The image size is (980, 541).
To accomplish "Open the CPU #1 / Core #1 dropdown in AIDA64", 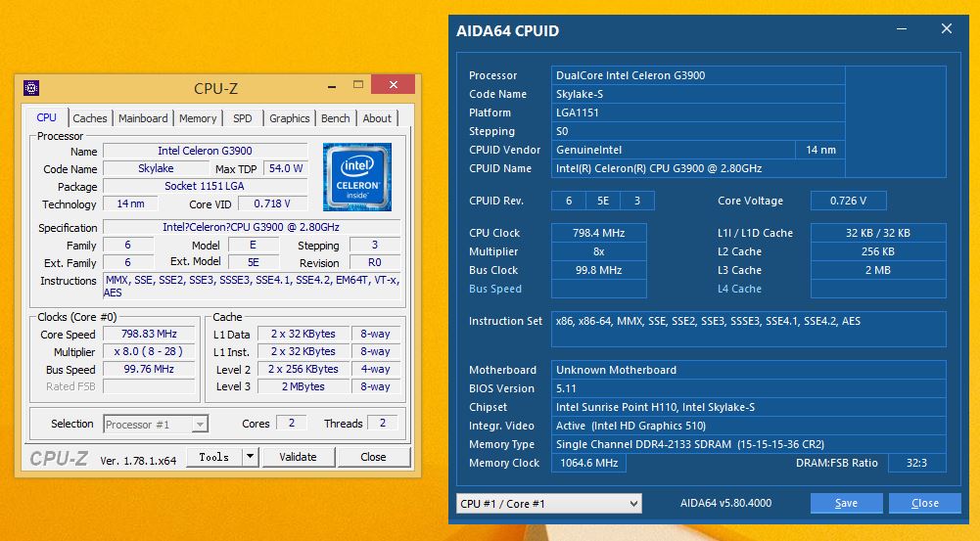I will pyautogui.click(x=549, y=504).
